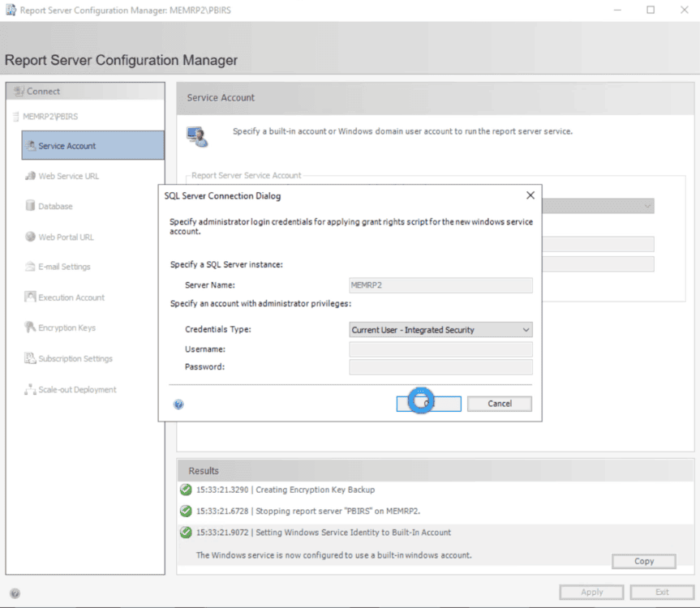Click the E-mail Settings envelope icon
The width and height of the screenshot is (700, 608).
pos(30,267)
